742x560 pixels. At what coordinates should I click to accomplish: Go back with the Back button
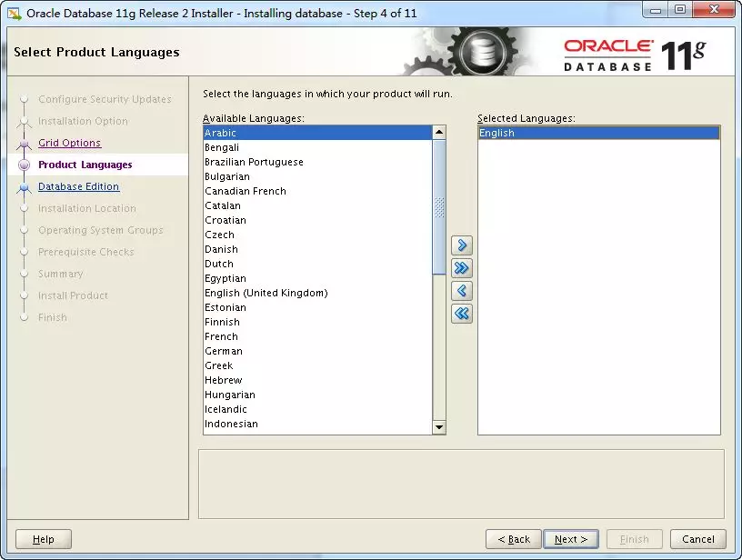point(514,539)
